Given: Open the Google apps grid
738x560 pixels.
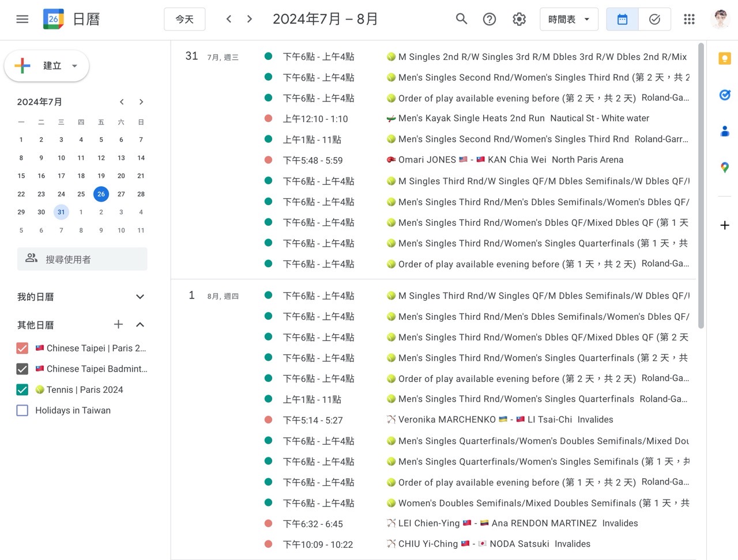Looking at the screenshot, I should click(x=689, y=19).
